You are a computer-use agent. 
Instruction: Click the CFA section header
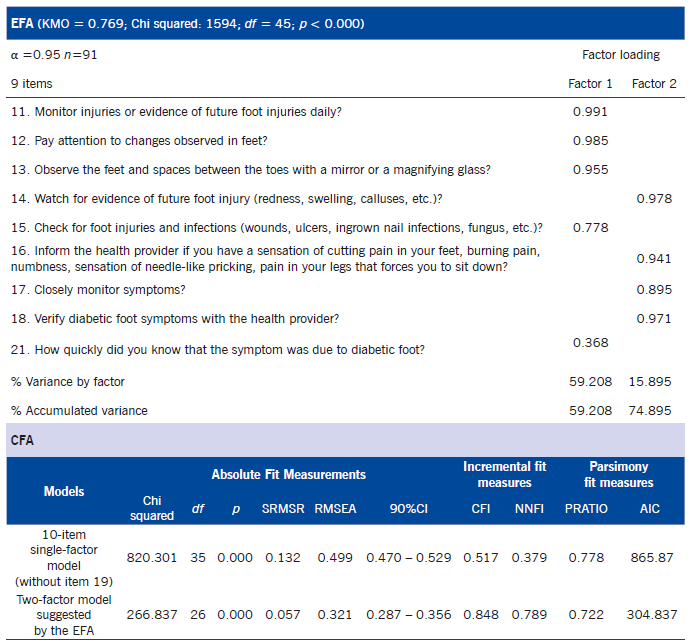click(24, 438)
